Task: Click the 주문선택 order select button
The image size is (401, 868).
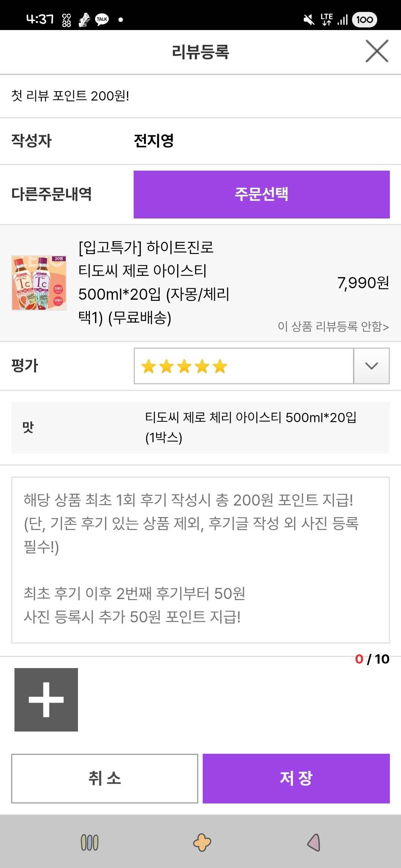Action: click(261, 194)
